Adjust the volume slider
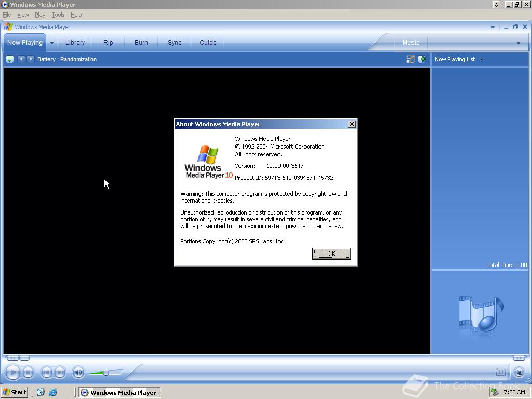This screenshot has height=399, width=532. click(x=107, y=372)
